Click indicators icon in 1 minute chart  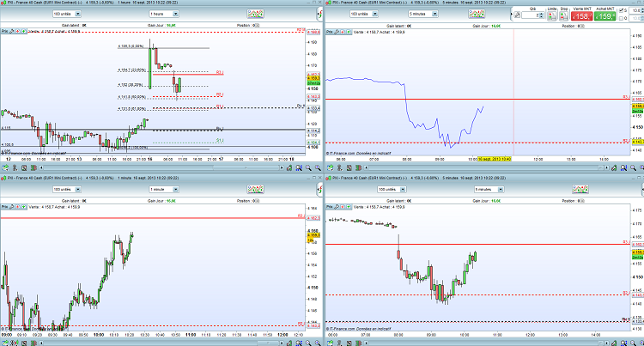pos(255,189)
